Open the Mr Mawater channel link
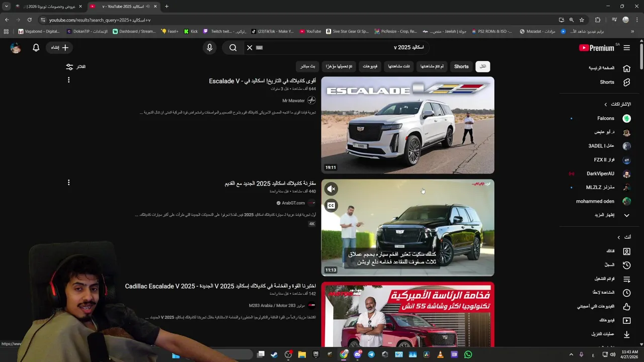Screen dimensions: 644x362 click(294, 101)
